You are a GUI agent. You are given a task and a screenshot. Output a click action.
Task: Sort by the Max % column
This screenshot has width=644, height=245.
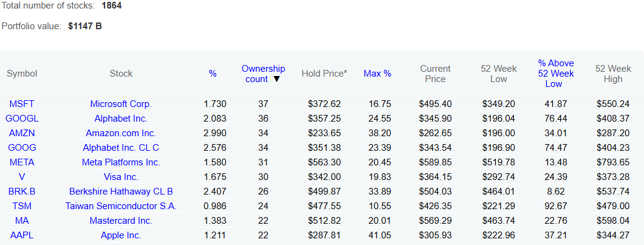click(x=377, y=74)
